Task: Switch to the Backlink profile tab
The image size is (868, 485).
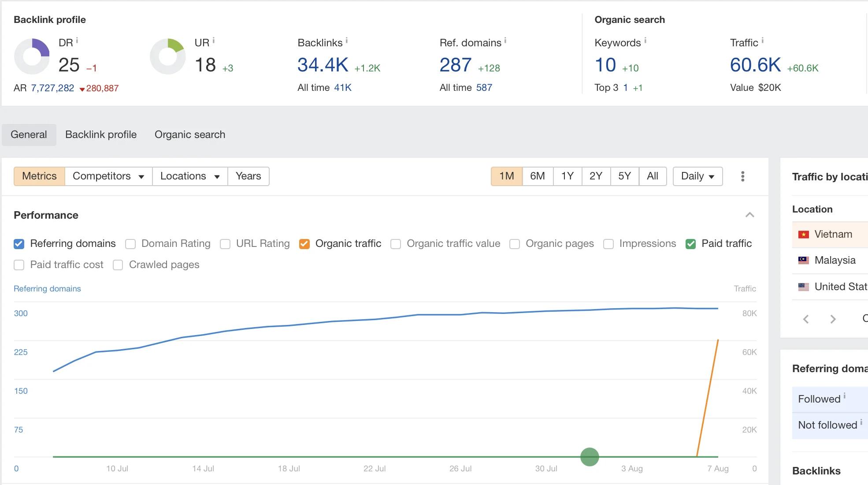Action: point(101,135)
